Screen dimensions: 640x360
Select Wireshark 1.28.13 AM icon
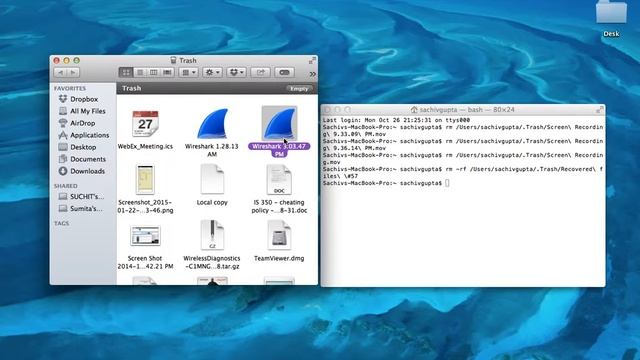212,124
